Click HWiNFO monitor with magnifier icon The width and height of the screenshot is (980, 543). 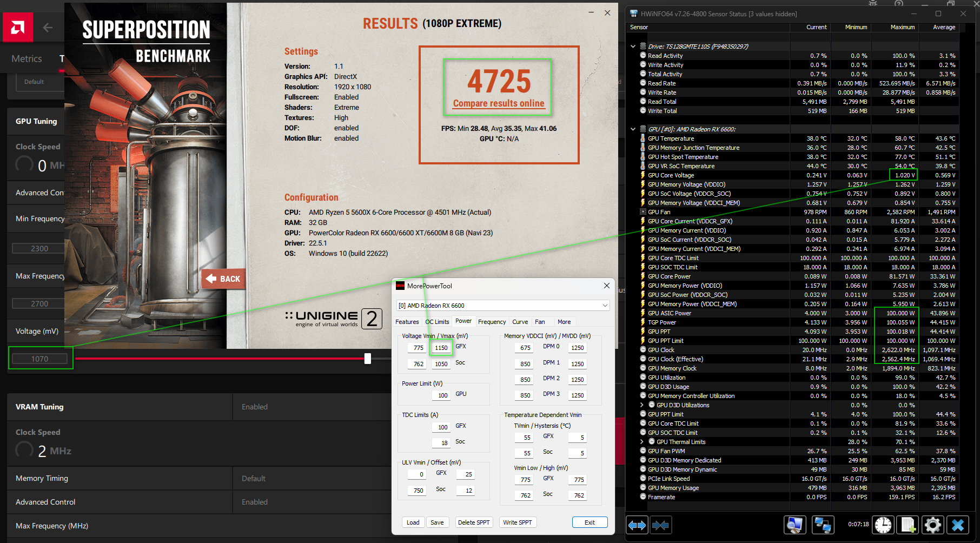point(795,525)
